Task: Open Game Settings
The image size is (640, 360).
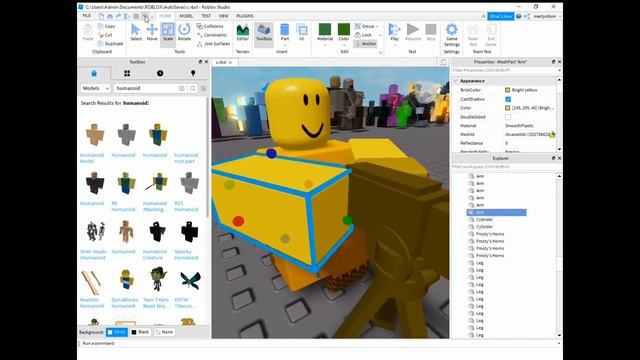Action: click(451, 35)
